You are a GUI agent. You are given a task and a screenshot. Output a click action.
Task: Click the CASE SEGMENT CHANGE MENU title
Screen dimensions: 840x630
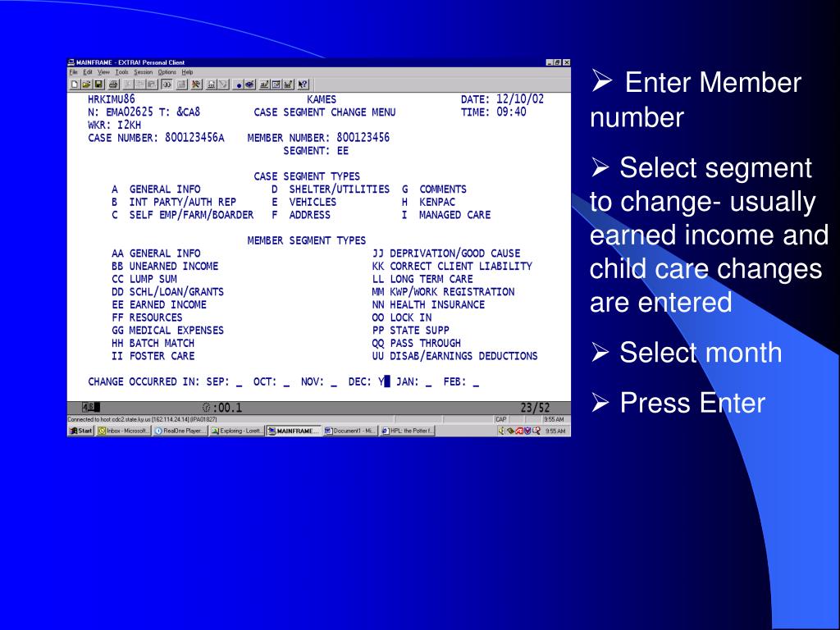pyautogui.click(x=325, y=112)
